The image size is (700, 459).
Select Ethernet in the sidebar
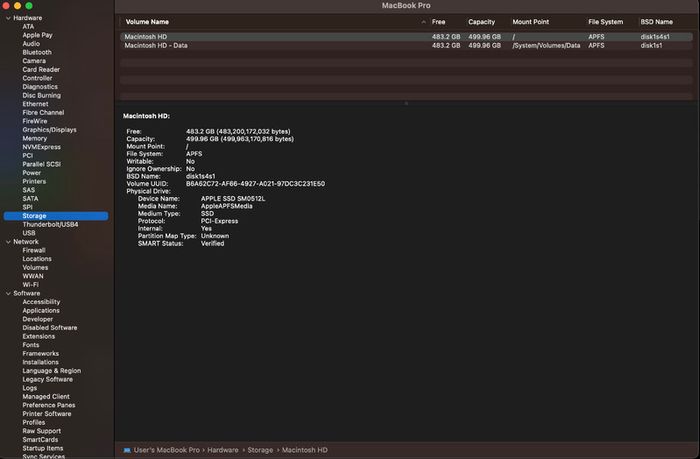tap(35, 104)
